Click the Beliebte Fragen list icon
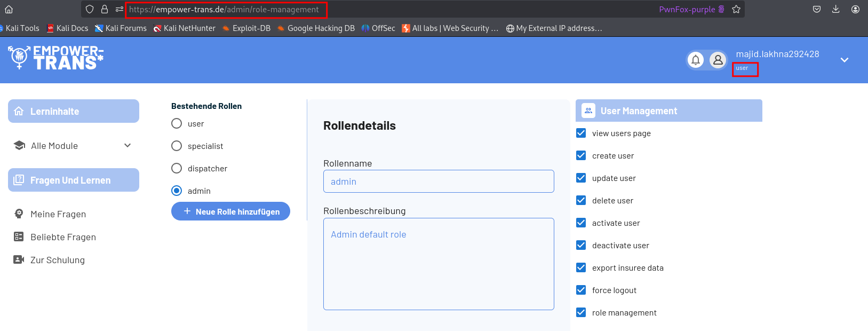 click(19, 237)
